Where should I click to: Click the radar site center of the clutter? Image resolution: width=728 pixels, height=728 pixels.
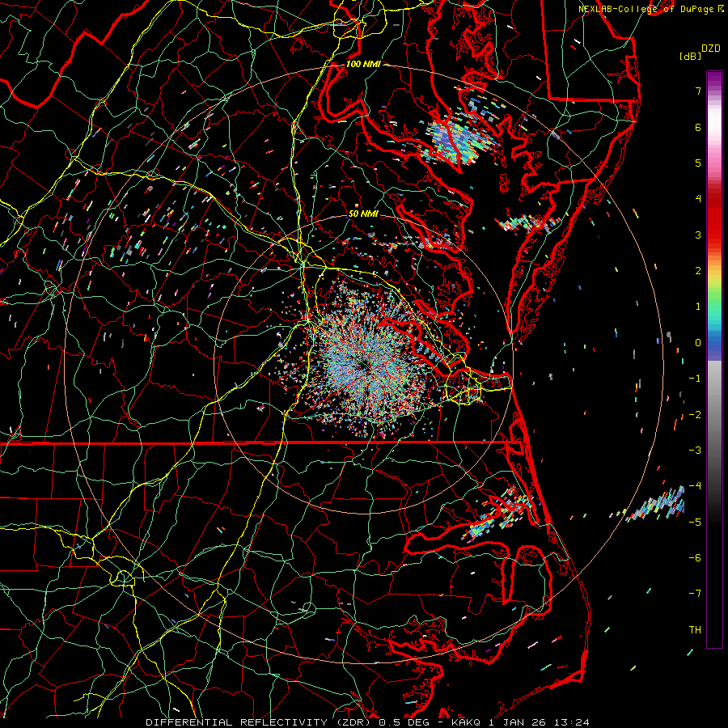[365, 366]
